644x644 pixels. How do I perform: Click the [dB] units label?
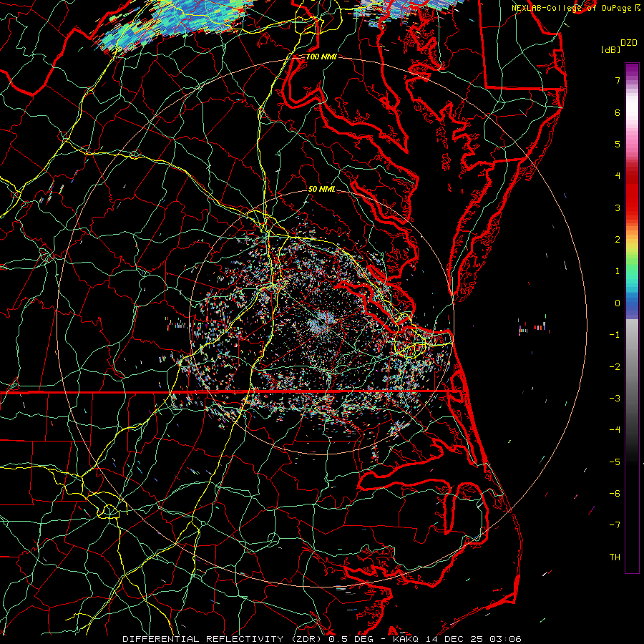610,49
